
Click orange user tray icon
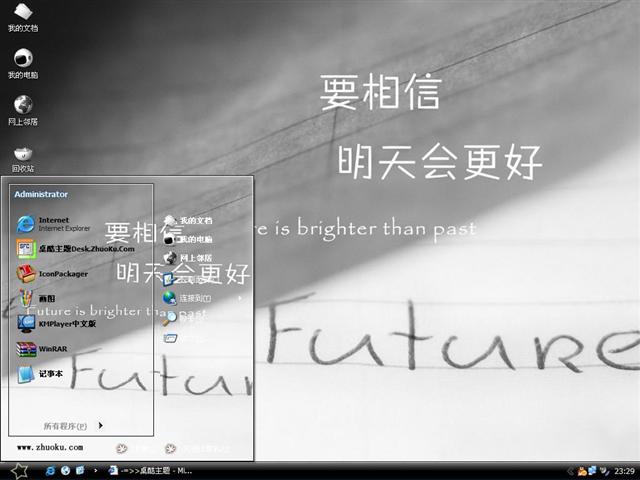582,471
